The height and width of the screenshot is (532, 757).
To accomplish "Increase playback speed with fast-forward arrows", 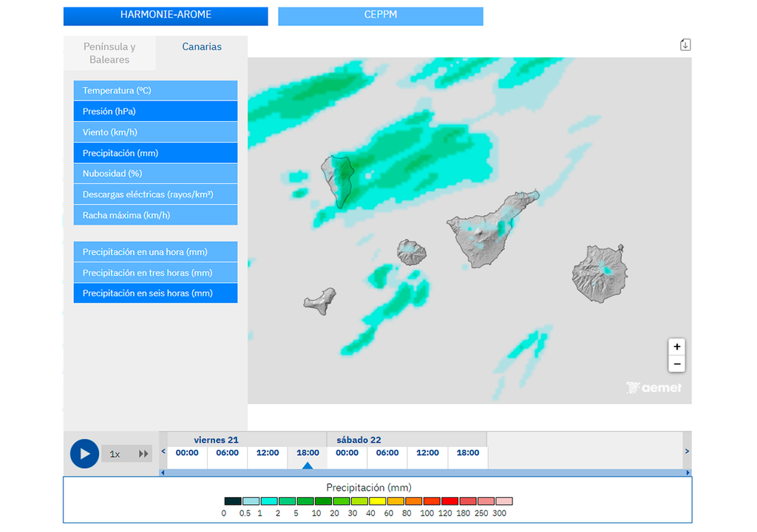I will 143,454.
